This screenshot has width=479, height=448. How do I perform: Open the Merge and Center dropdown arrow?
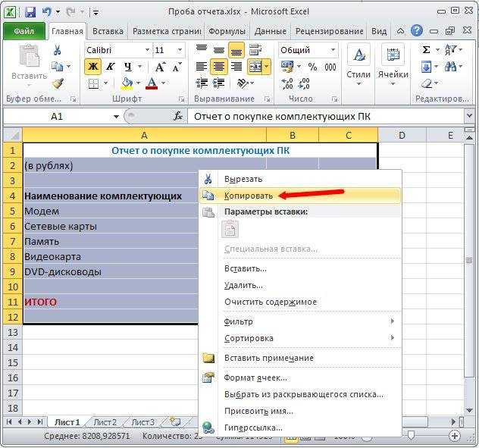pyautogui.click(x=267, y=67)
